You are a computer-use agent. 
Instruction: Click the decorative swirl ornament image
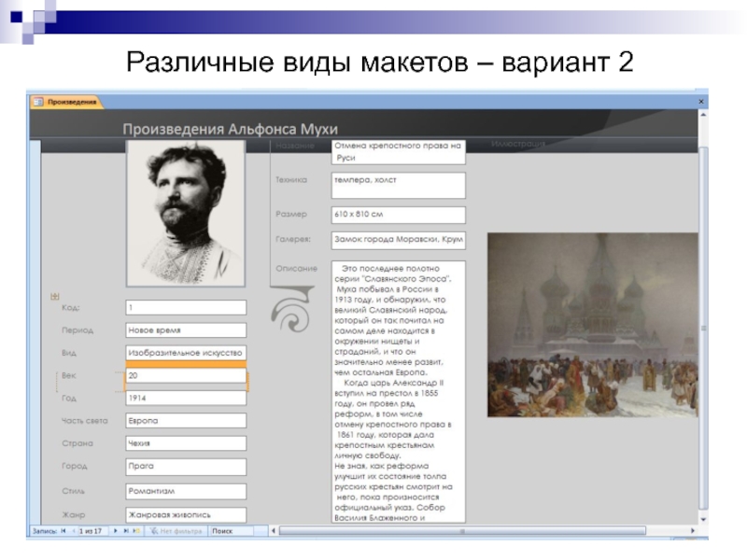point(289,315)
